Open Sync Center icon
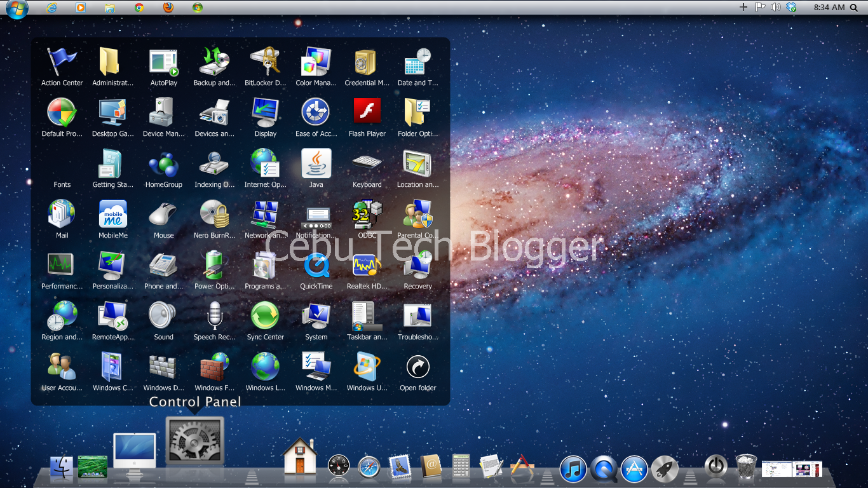This screenshot has width=868, height=488. (266, 316)
